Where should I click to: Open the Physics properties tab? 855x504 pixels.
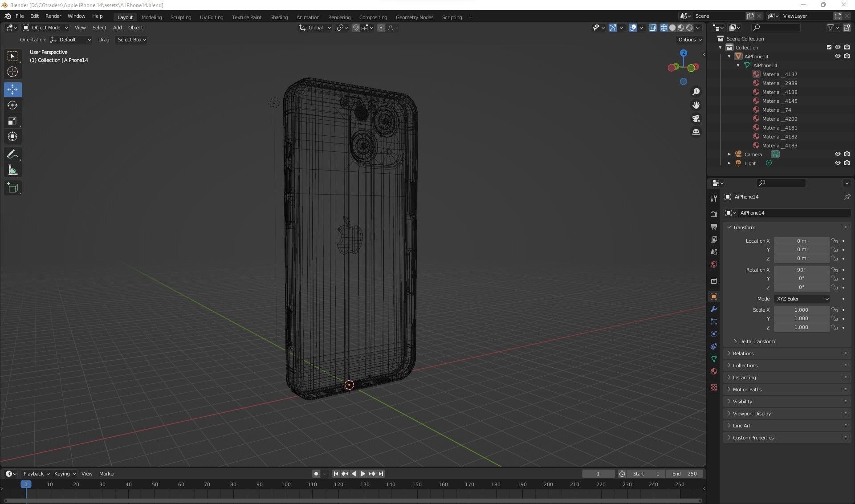point(714,333)
